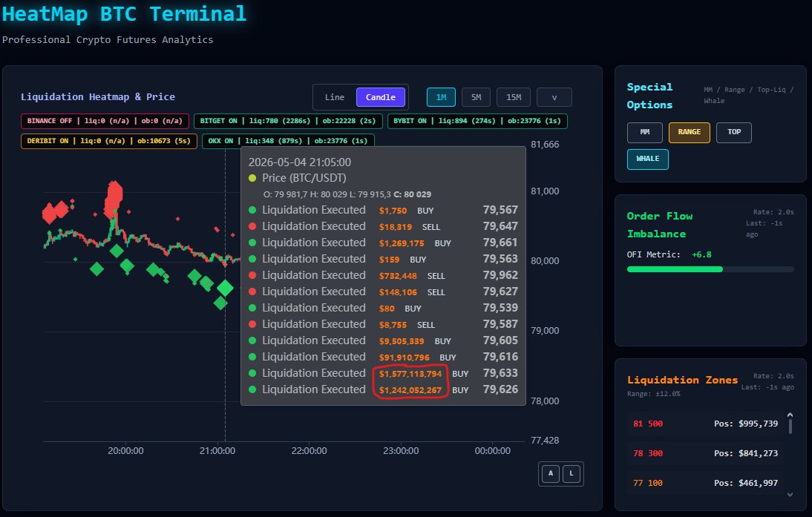This screenshot has height=517, width=812.
Task: Click the L chart scale button
Action: coord(572,473)
